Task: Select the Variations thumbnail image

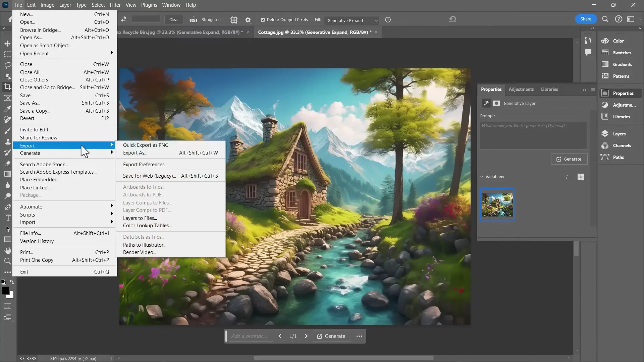Action: (497, 204)
